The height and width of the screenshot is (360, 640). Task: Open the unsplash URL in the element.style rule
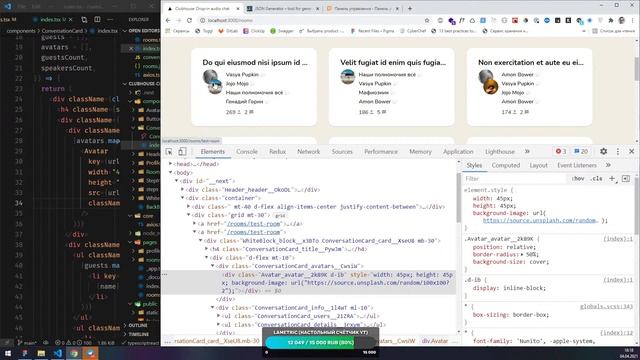540,220
